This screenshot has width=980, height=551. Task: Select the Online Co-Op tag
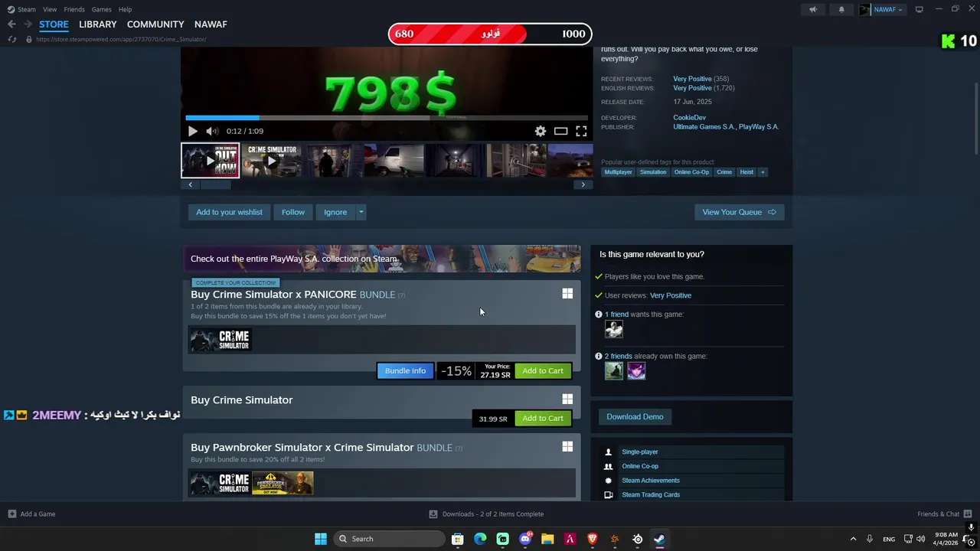[691, 172]
